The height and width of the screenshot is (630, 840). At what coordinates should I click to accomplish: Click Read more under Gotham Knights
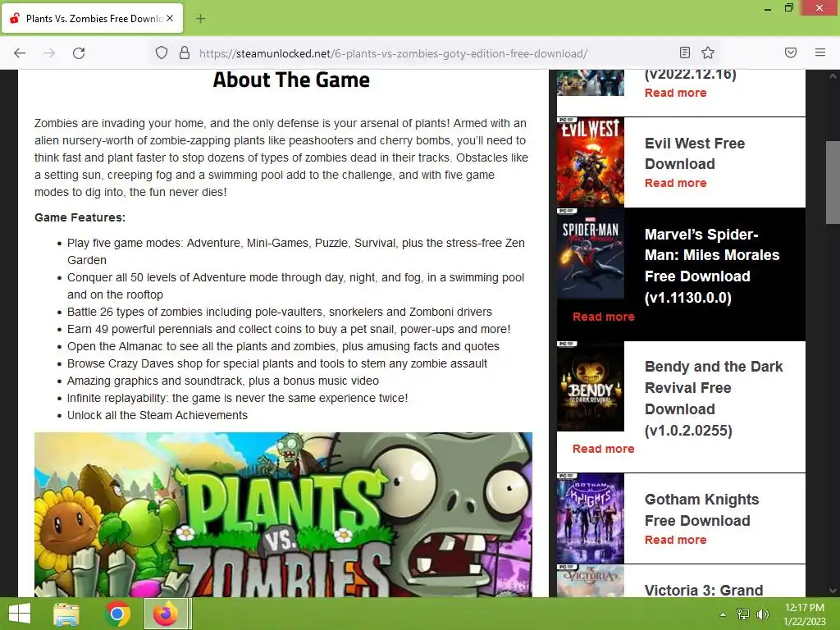point(676,540)
